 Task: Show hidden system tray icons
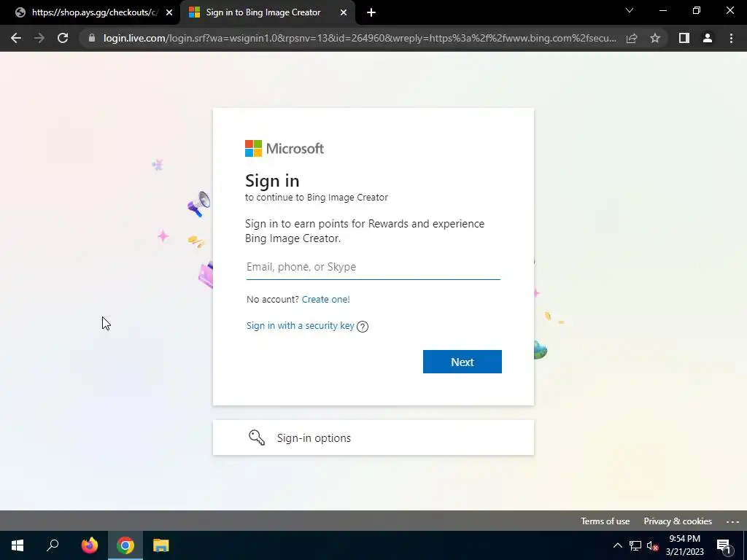[617, 545]
